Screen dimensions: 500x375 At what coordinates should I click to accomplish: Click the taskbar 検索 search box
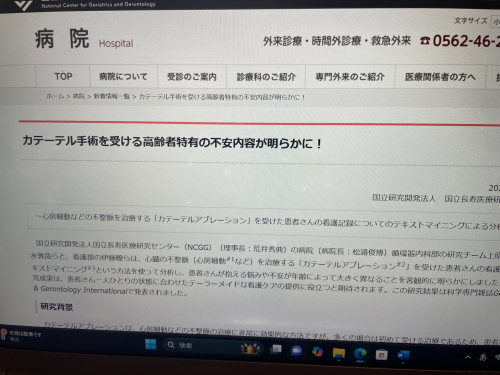pos(213,347)
